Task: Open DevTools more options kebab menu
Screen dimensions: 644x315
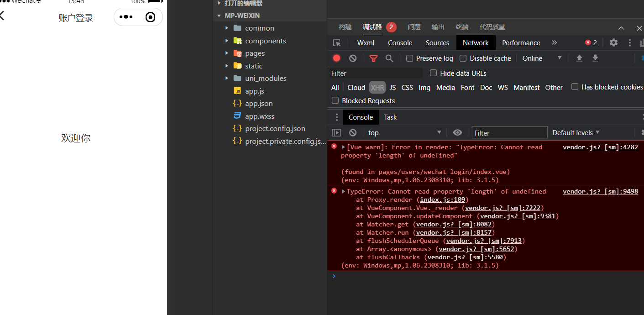Action: click(x=630, y=42)
